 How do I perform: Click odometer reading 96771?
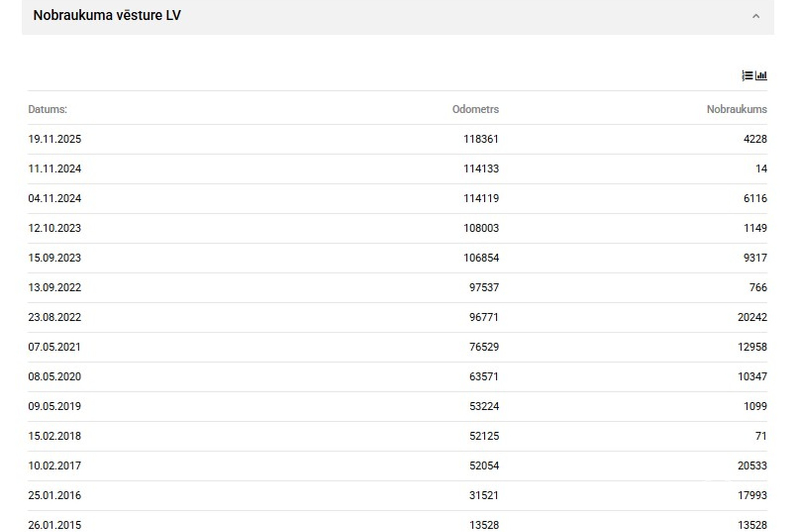(x=484, y=317)
